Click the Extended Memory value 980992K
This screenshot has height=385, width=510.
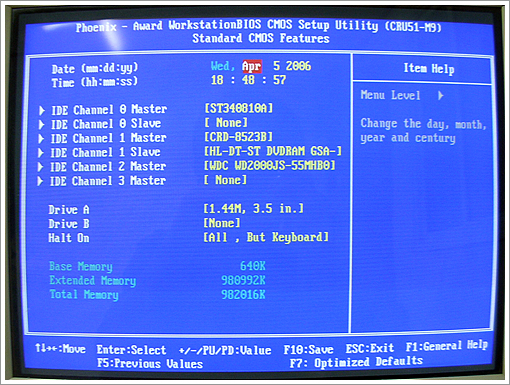(243, 280)
